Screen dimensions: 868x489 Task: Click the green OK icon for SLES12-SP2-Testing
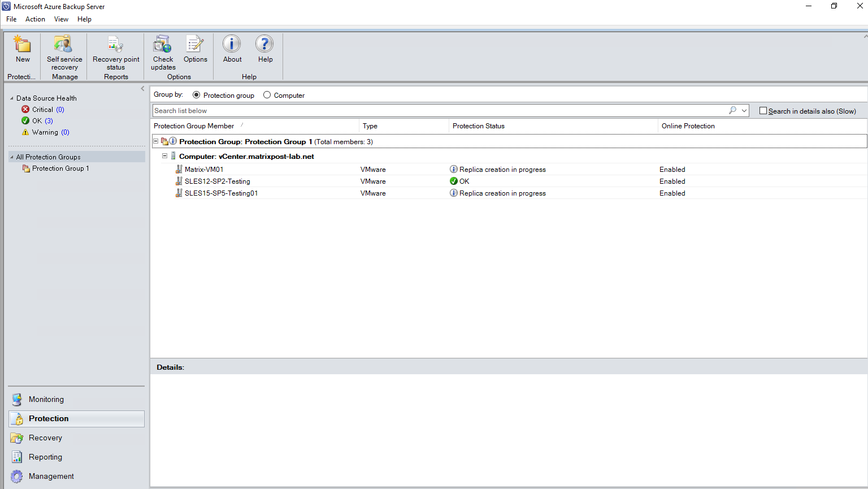tap(453, 181)
